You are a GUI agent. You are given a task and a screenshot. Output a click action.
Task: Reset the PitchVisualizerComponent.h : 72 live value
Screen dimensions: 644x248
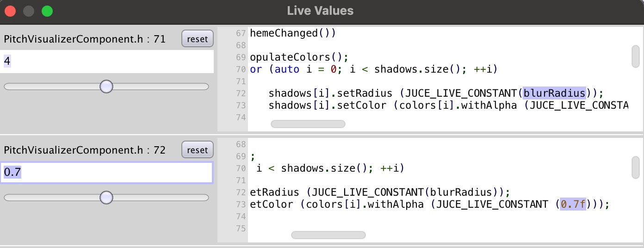click(x=198, y=150)
